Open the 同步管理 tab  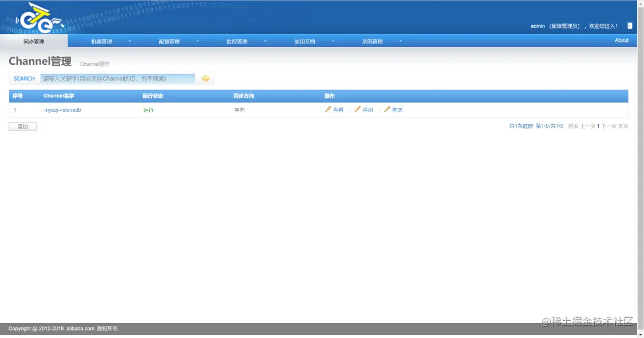34,41
